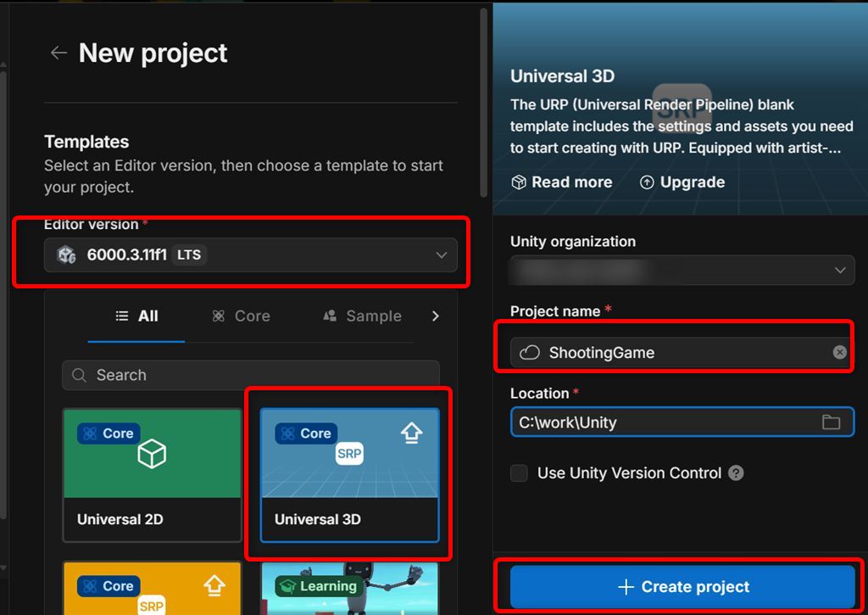Click upgrade arrow icon on yellow template card
The height and width of the screenshot is (615, 868).
(214, 585)
